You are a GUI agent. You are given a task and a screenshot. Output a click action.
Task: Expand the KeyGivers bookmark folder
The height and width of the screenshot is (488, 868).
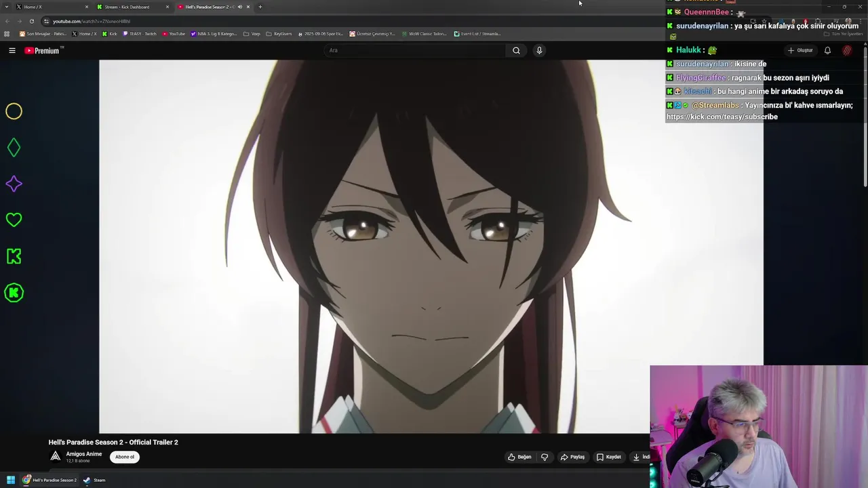(279, 34)
